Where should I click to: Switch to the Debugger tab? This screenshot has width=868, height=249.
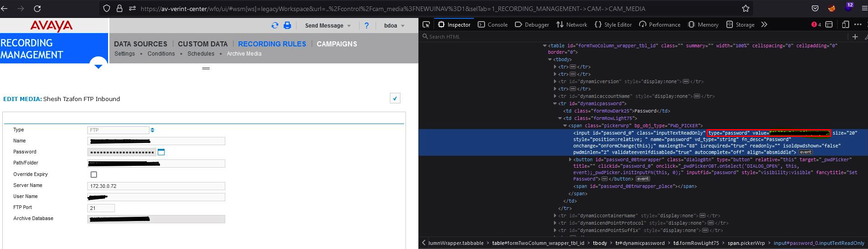tap(532, 24)
